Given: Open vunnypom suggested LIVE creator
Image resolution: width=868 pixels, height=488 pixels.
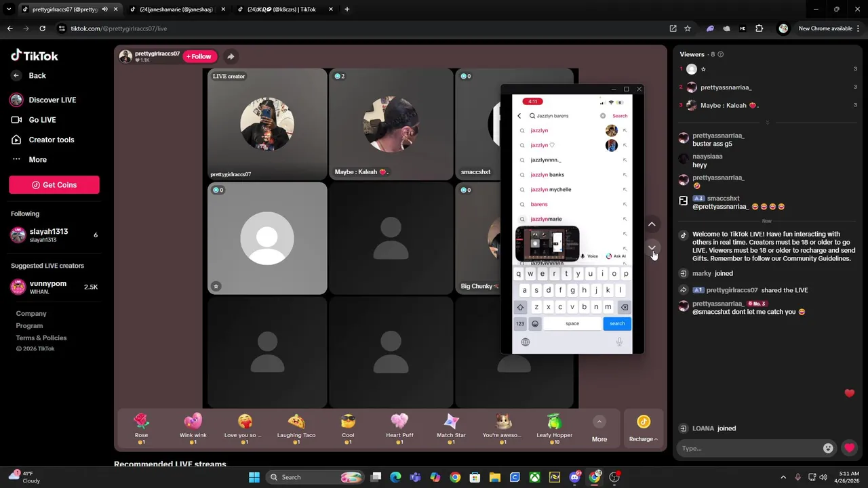Looking at the screenshot, I should 54,287.
